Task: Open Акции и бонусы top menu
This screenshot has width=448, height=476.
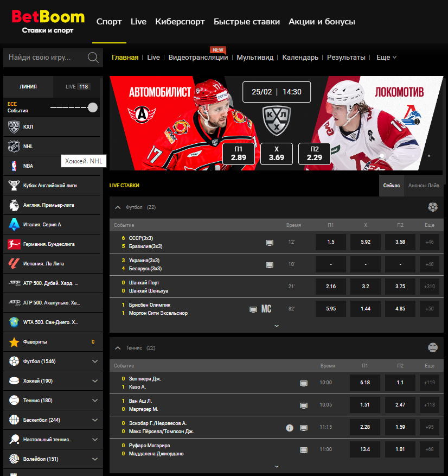Action: click(322, 22)
